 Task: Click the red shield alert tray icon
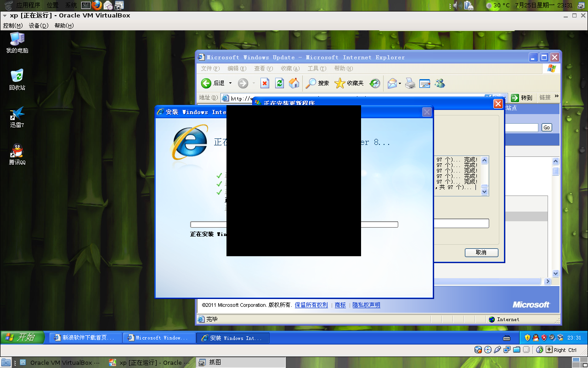click(544, 338)
